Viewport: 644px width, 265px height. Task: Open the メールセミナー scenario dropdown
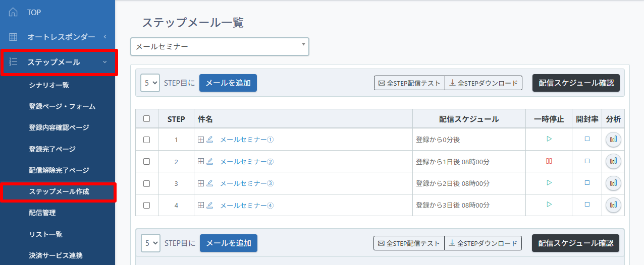coord(220,46)
